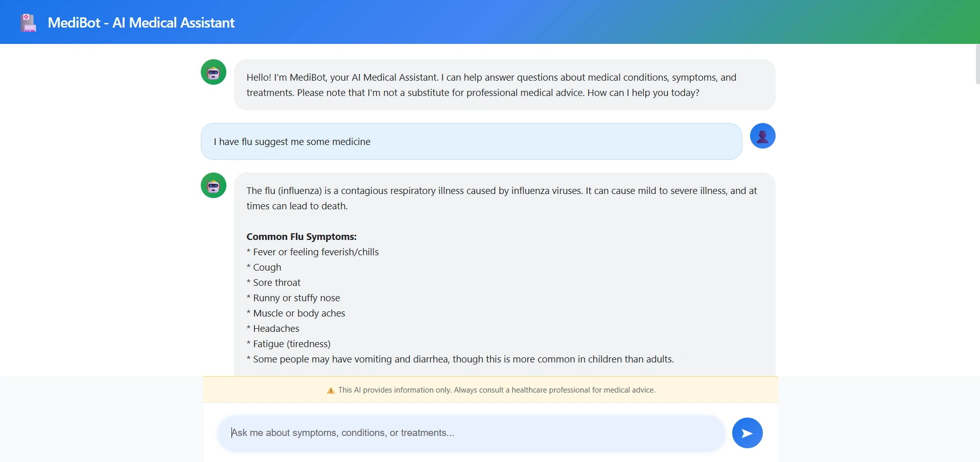980x462 pixels.
Task: Click the warning triangle icon in disclaimer
Action: [331, 391]
